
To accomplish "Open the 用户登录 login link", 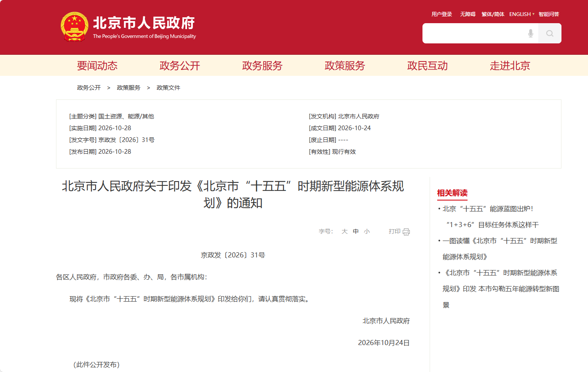I will [x=441, y=14].
